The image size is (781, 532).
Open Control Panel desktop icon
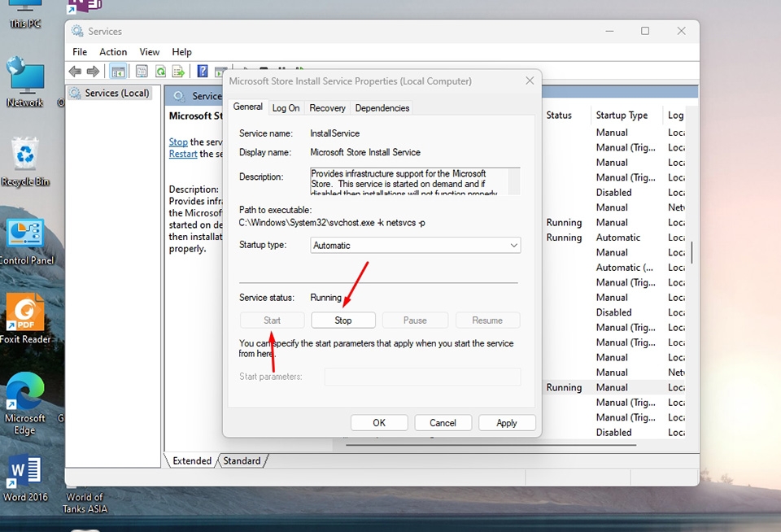[x=26, y=241]
